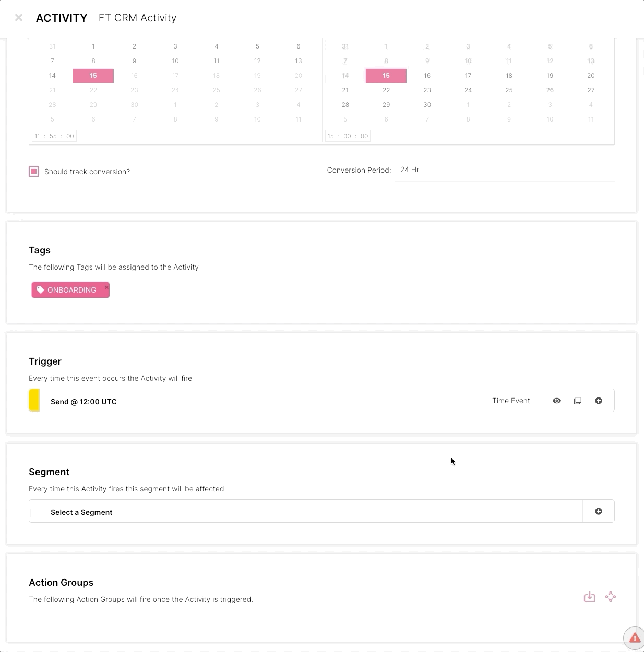This screenshot has width=644, height=652.
Task: Toggle the Should track conversion checkbox
Action: click(34, 172)
